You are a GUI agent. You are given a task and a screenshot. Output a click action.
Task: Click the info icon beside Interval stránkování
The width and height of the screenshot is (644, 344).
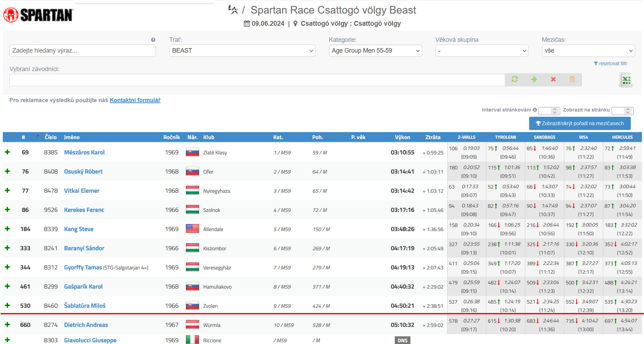point(535,110)
